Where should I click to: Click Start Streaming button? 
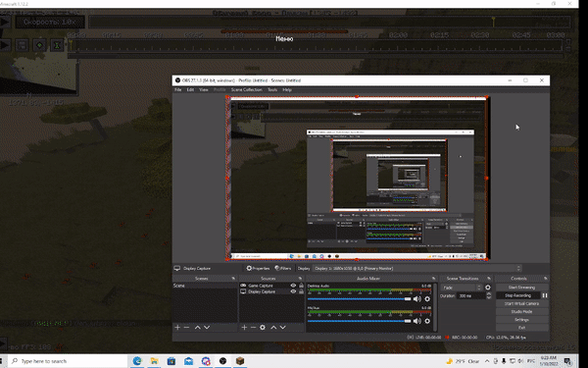click(x=521, y=288)
